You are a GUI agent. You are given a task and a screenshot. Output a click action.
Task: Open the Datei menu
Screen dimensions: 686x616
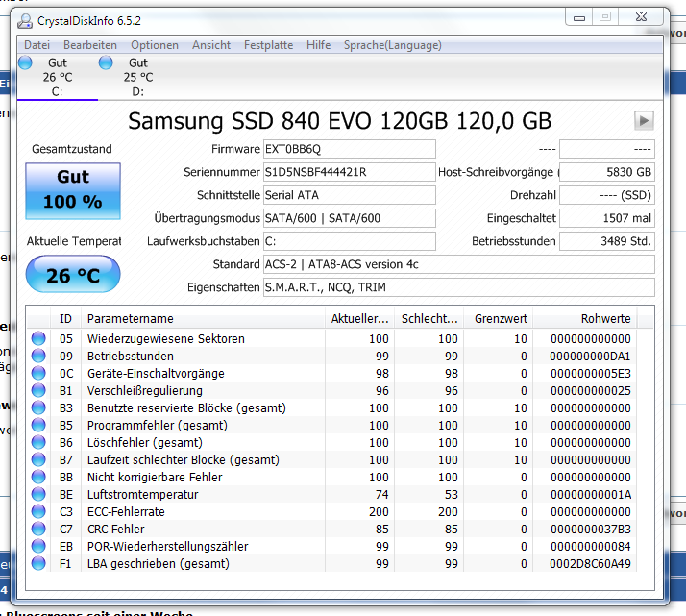[x=37, y=45]
